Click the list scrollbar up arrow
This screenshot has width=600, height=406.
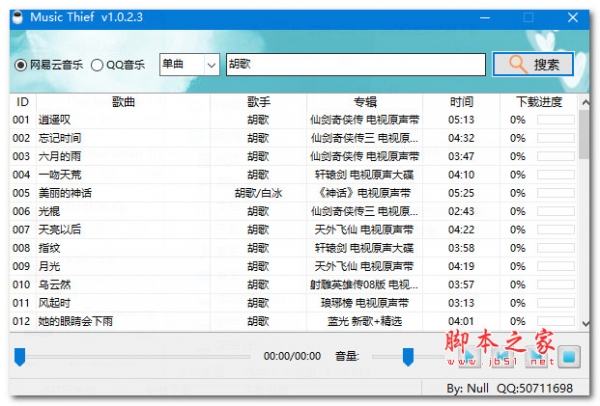click(585, 103)
